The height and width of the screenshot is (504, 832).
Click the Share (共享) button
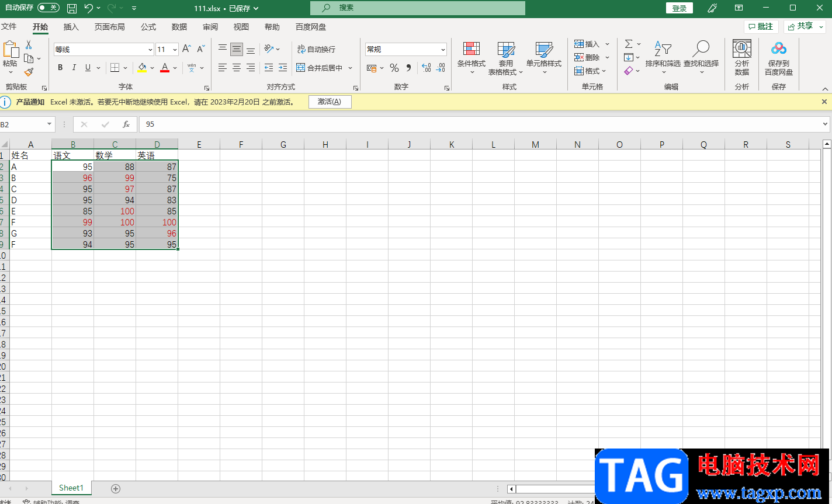805,27
